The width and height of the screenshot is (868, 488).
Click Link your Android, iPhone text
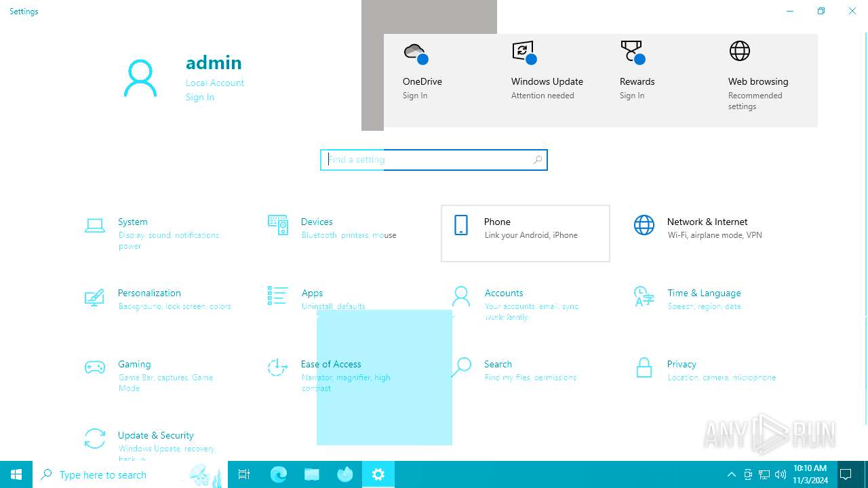point(531,235)
